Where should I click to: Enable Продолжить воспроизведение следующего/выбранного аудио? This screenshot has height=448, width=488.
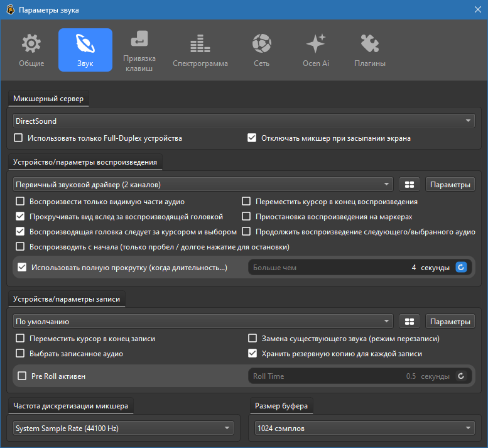[x=246, y=231]
